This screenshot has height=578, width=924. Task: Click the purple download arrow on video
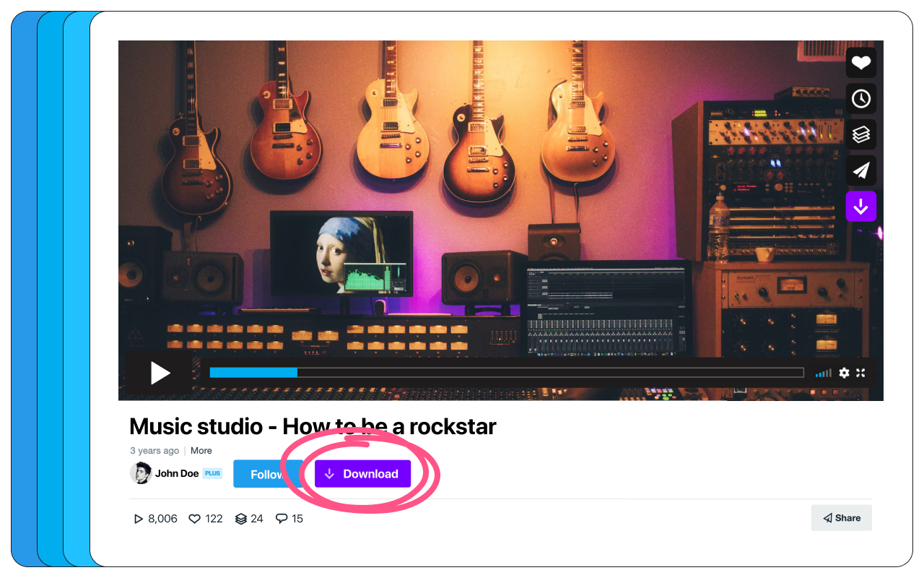[x=860, y=207]
